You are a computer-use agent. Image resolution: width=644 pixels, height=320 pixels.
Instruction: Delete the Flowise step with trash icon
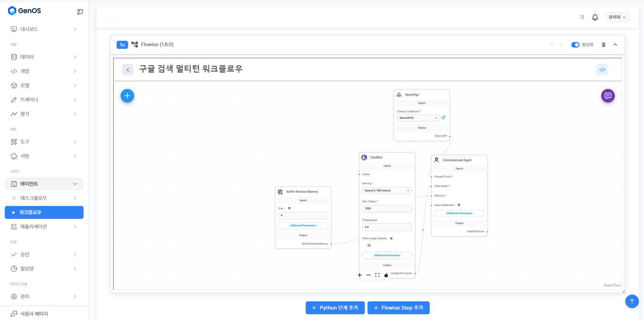(x=603, y=44)
